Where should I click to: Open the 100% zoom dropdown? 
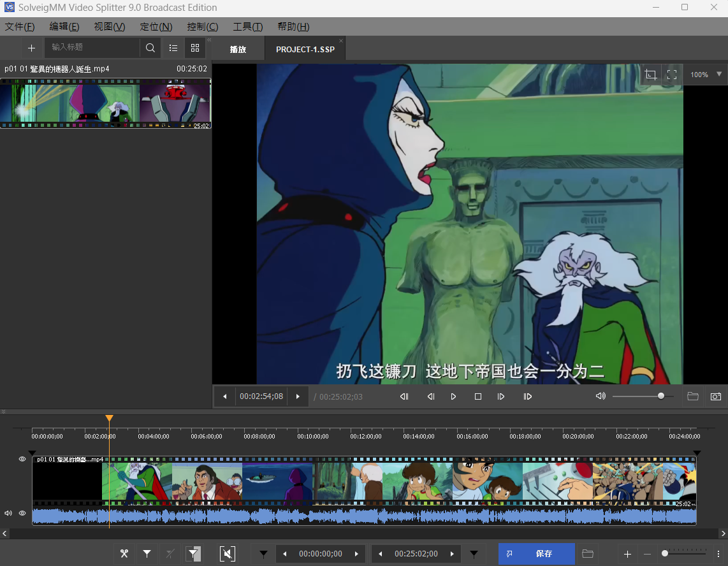706,75
